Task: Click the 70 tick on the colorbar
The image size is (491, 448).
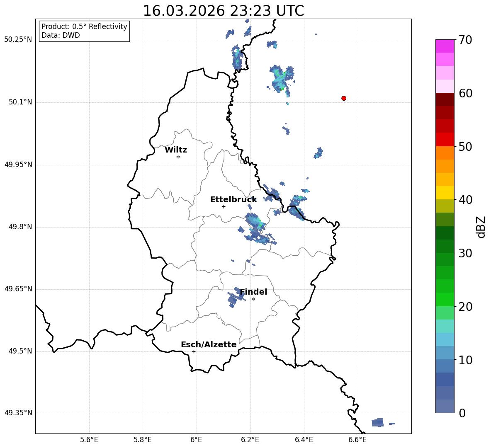Action: click(x=465, y=40)
